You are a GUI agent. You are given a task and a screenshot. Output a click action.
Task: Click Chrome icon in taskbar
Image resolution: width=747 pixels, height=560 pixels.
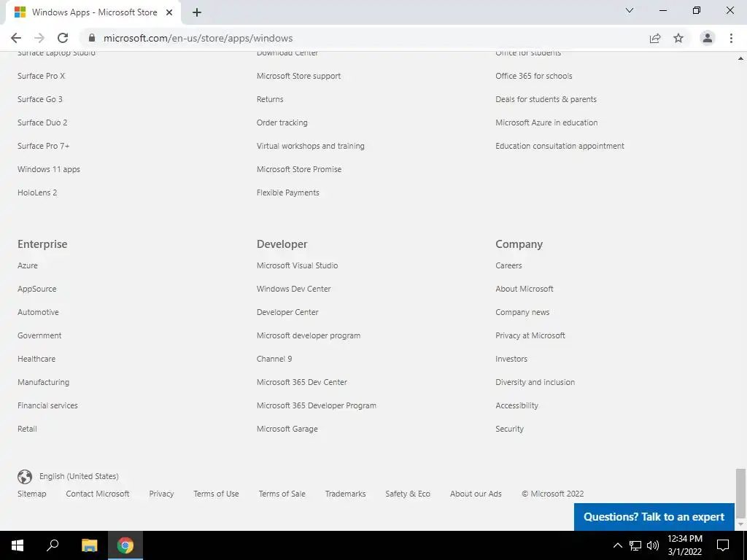[125, 545]
